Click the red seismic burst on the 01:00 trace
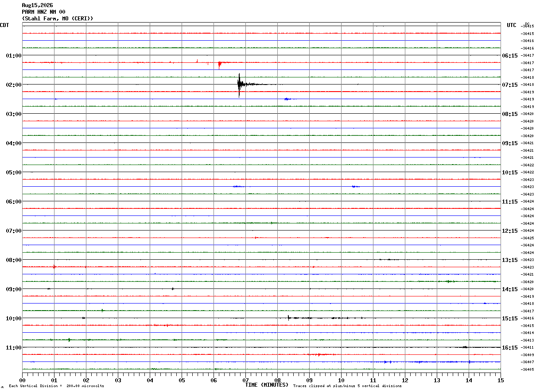The width and height of the screenshot is (536, 392). pos(220,64)
